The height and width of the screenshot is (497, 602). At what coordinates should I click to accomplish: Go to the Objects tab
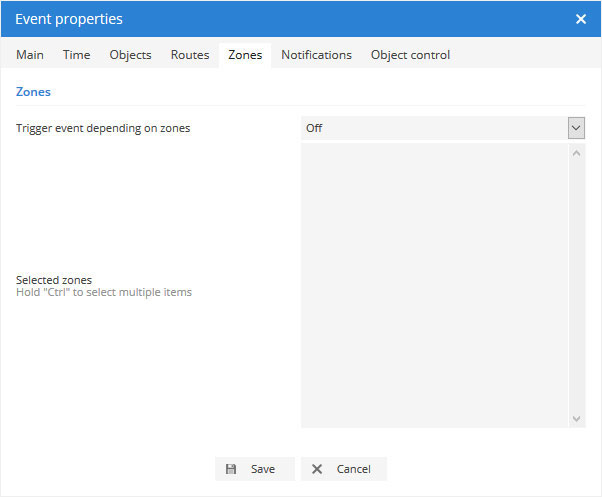tap(130, 55)
